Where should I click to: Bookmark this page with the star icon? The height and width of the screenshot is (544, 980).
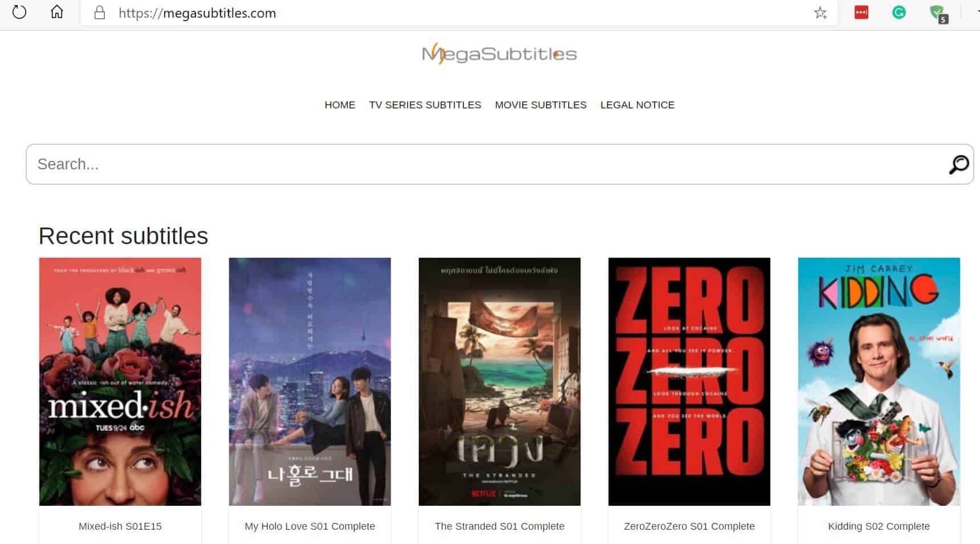820,13
